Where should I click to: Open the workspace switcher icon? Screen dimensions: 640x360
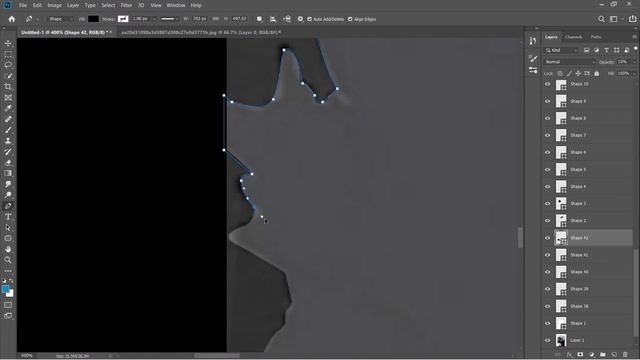(613, 19)
